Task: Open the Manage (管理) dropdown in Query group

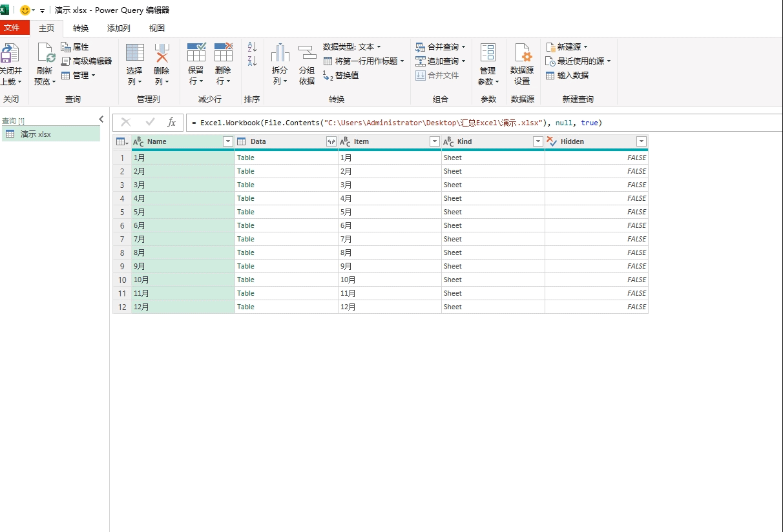Action: pyautogui.click(x=78, y=76)
